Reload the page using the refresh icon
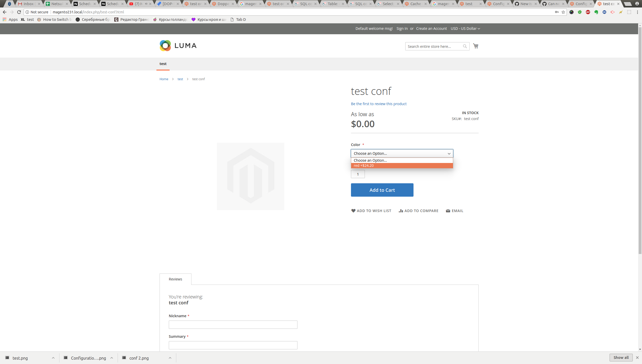Screen dimensions: 642x364 (x=19, y=12)
